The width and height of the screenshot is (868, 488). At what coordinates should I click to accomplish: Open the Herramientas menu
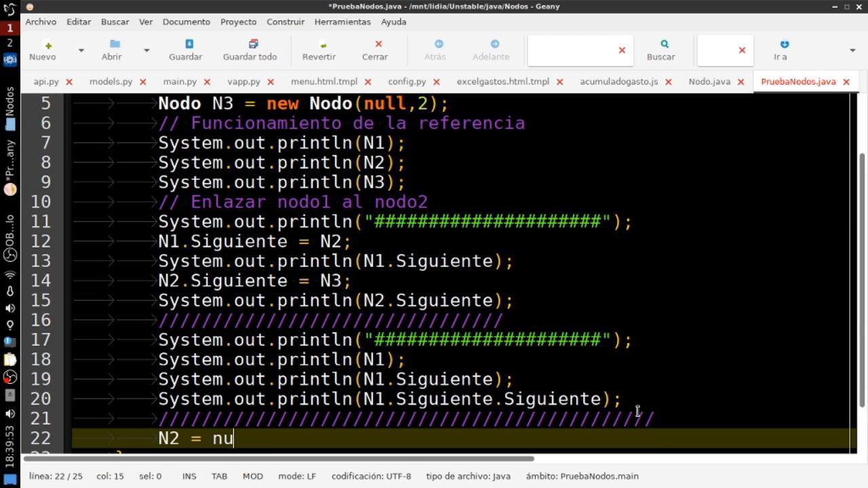342,22
